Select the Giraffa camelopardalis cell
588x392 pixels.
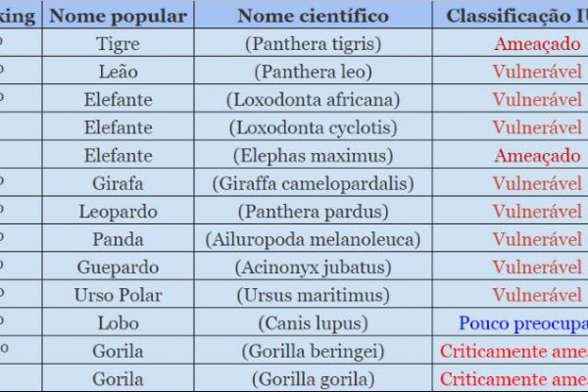pos(313,183)
